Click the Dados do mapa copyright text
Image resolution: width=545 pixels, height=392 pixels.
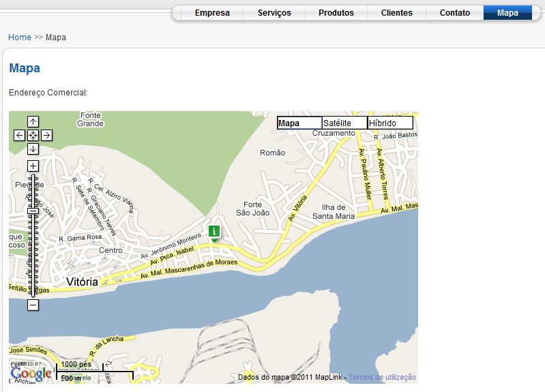(293, 377)
